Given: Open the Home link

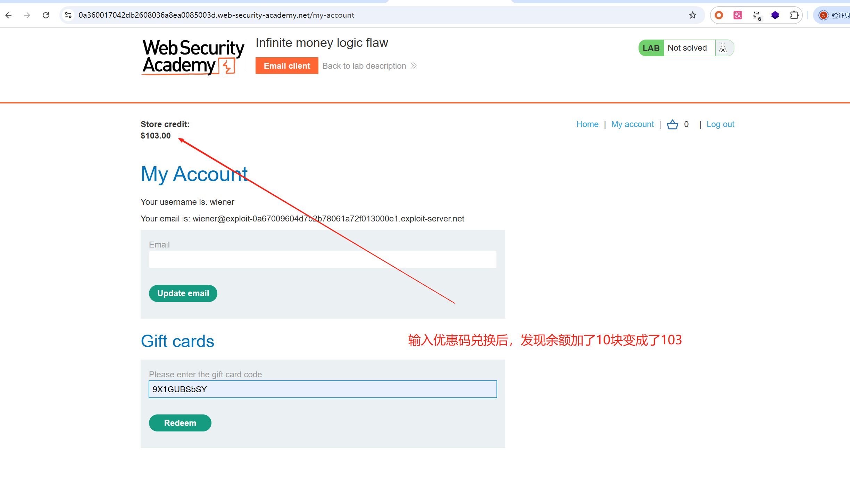Looking at the screenshot, I should click(587, 124).
